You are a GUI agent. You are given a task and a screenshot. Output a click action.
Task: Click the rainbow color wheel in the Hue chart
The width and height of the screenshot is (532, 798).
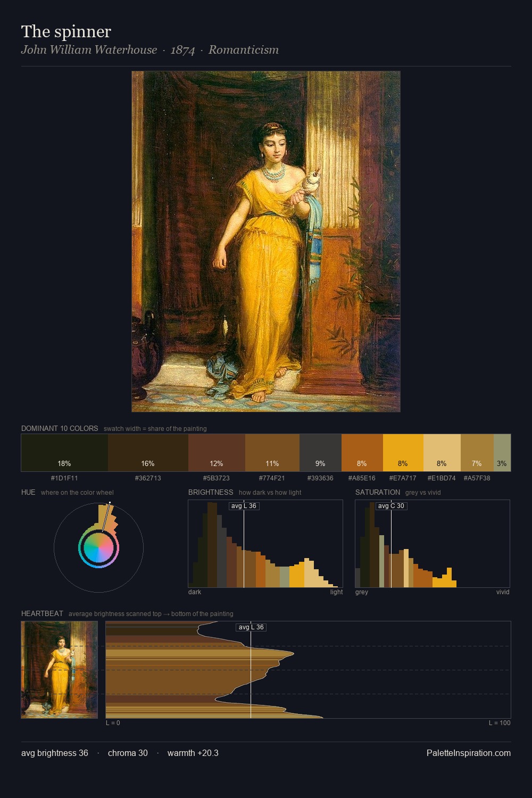click(98, 547)
